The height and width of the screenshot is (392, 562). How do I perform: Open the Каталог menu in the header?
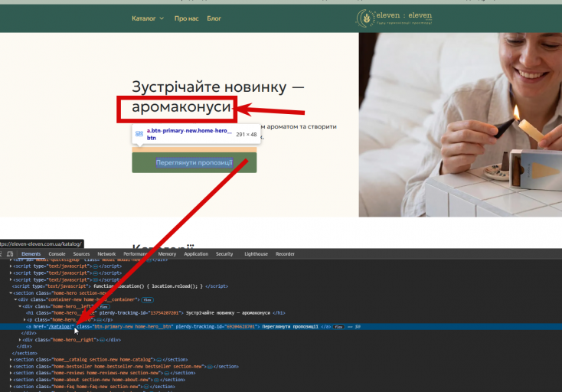click(144, 18)
